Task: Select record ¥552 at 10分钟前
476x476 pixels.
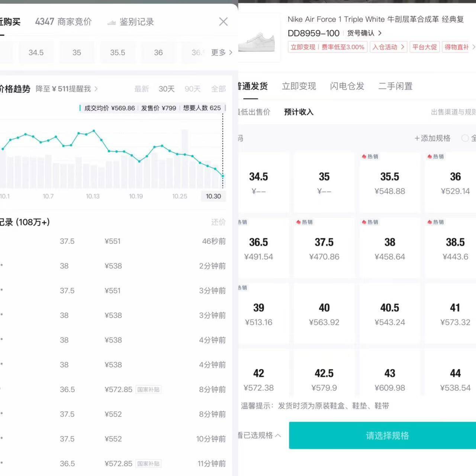Action: point(113,439)
